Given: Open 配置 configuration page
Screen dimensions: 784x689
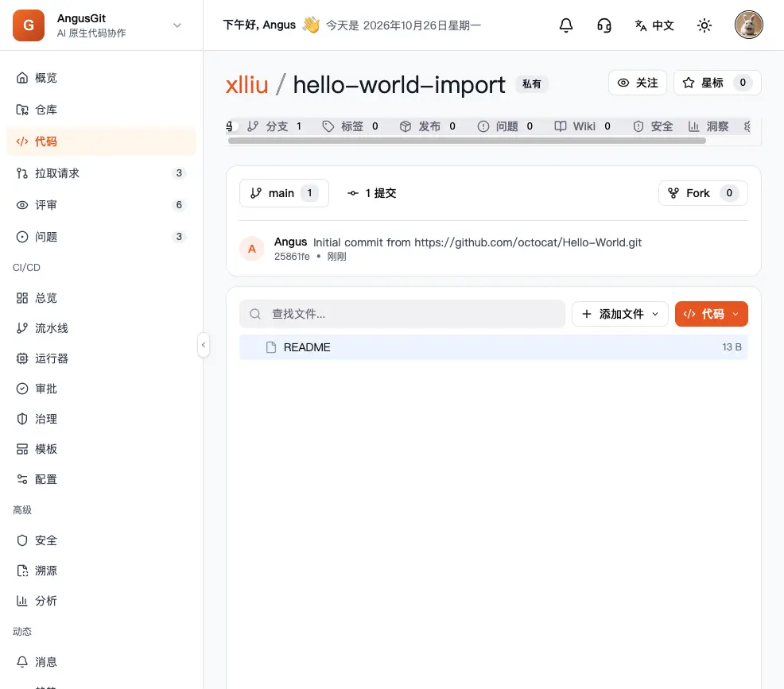Looking at the screenshot, I should pyautogui.click(x=101, y=480).
